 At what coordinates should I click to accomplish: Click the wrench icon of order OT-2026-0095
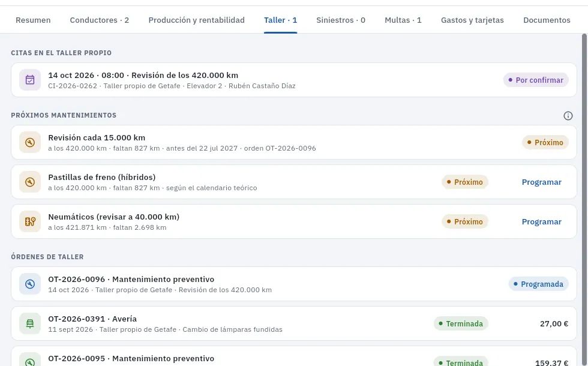coord(30,360)
